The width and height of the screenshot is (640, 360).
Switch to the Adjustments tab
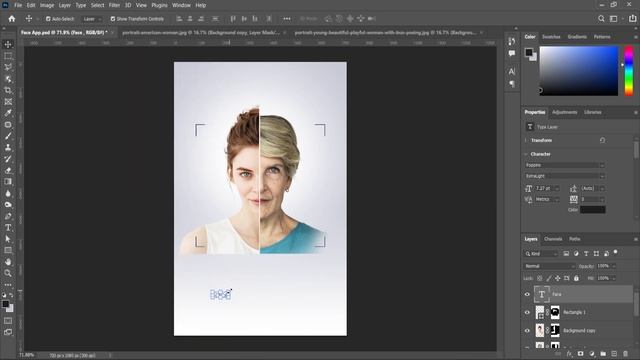coord(564,112)
